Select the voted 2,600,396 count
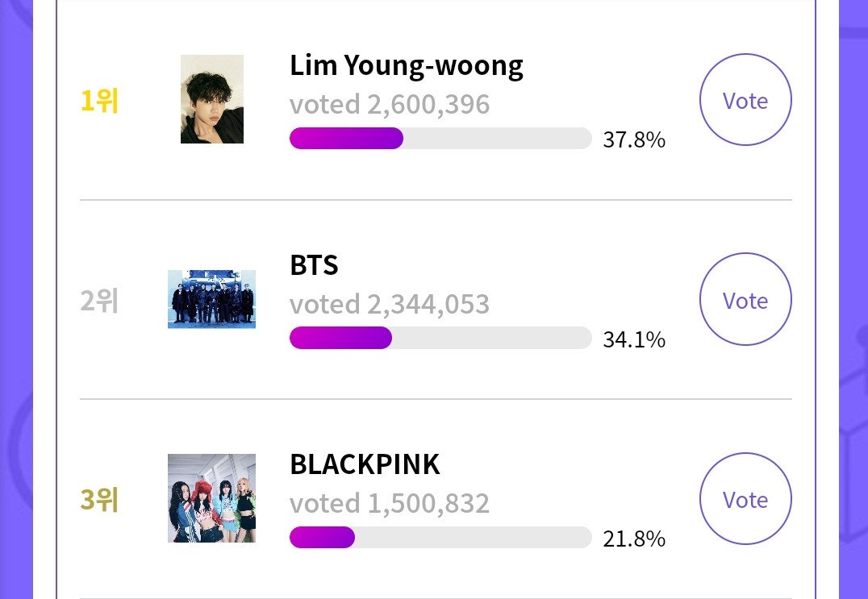Image resolution: width=868 pixels, height=599 pixels. click(390, 104)
